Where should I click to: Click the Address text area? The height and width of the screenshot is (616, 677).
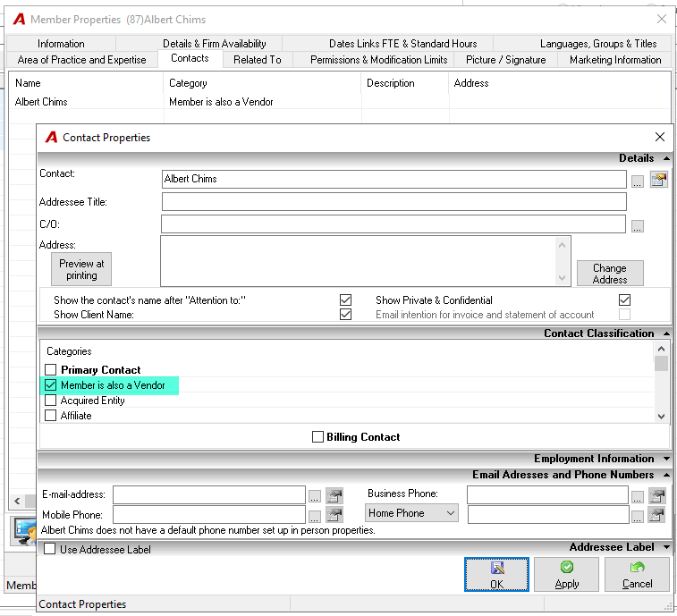[x=359, y=261]
